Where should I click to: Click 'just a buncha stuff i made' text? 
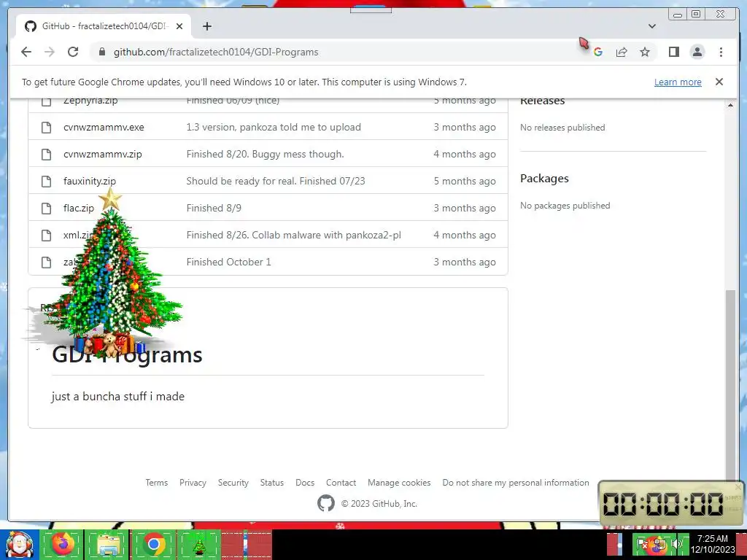117,396
